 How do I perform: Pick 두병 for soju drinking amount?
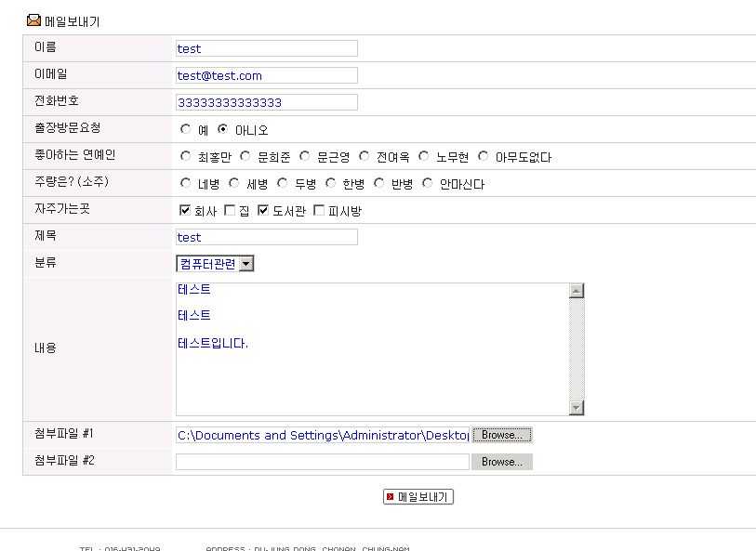[x=283, y=184]
